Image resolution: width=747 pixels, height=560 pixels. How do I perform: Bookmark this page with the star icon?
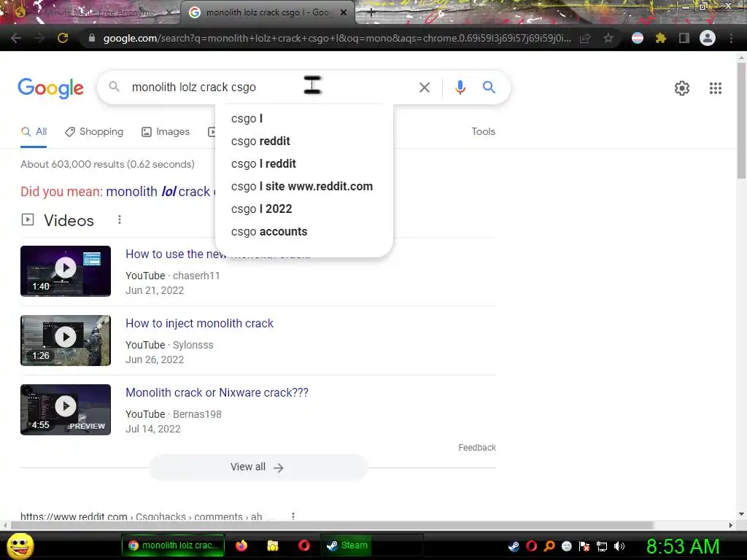pyautogui.click(x=608, y=38)
